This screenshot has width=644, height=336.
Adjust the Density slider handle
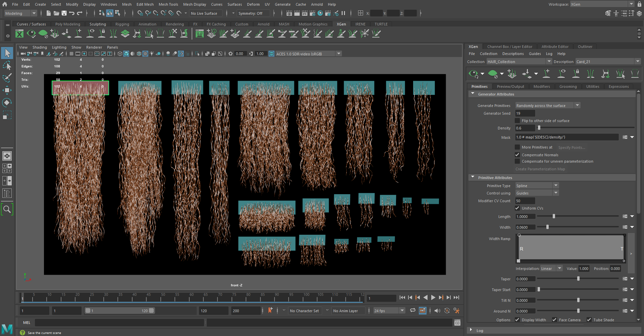click(539, 128)
